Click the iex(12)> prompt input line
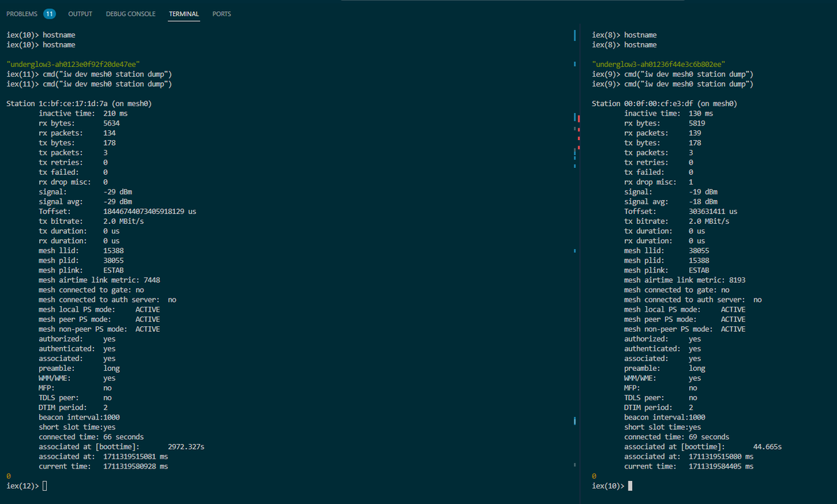Screen dimensions: 837x504 27,485
